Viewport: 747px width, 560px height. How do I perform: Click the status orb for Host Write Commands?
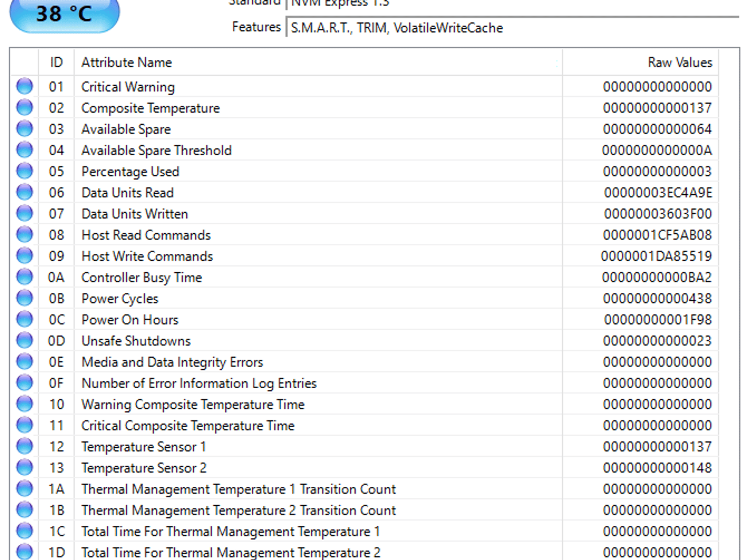click(x=25, y=256)
